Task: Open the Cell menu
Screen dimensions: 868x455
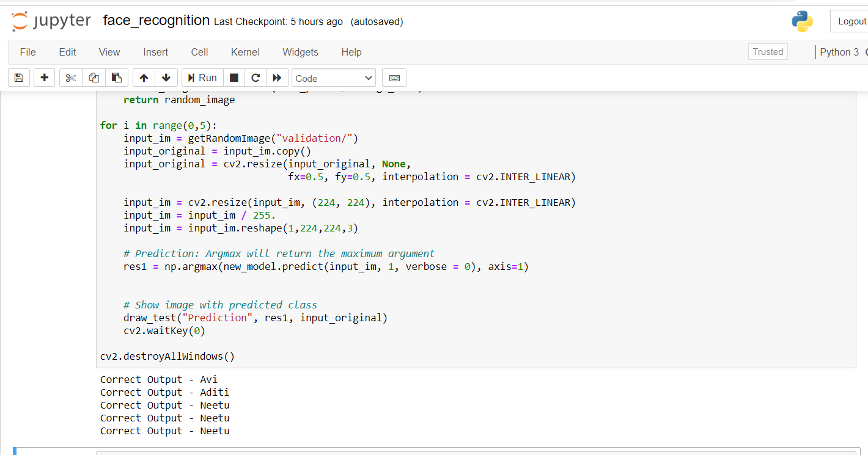Action: (x=199, y=53)
